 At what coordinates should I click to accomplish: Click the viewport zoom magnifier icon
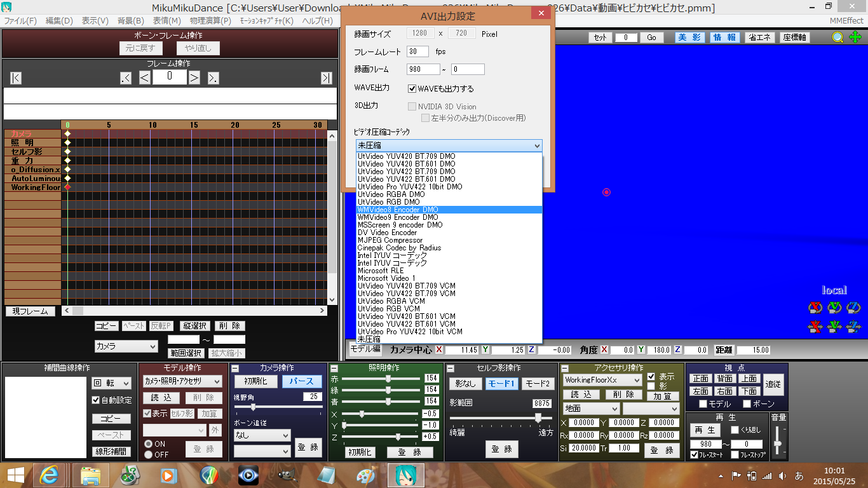[x=838, y=37]
